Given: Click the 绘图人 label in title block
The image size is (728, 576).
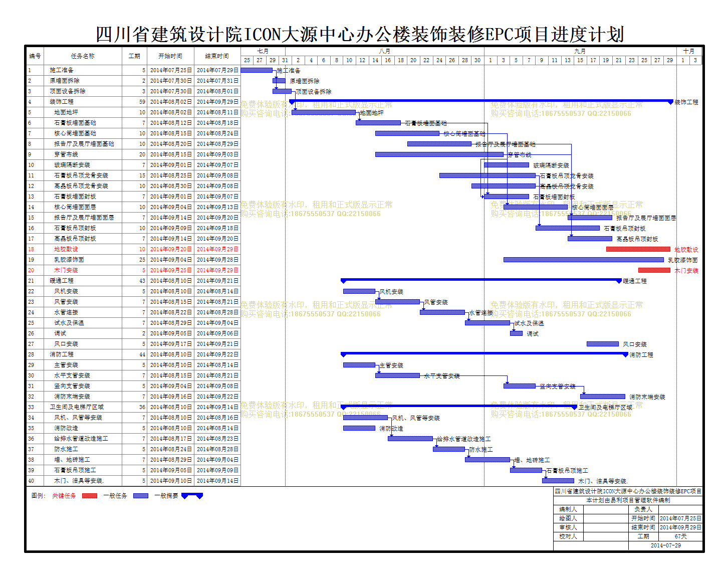Looking at the screenshot, I should click(x=568, y=518).
